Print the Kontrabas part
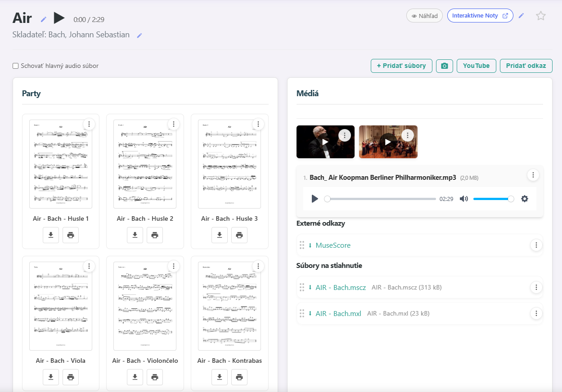This screenshot has width=562, height=392. click(239, 377)
